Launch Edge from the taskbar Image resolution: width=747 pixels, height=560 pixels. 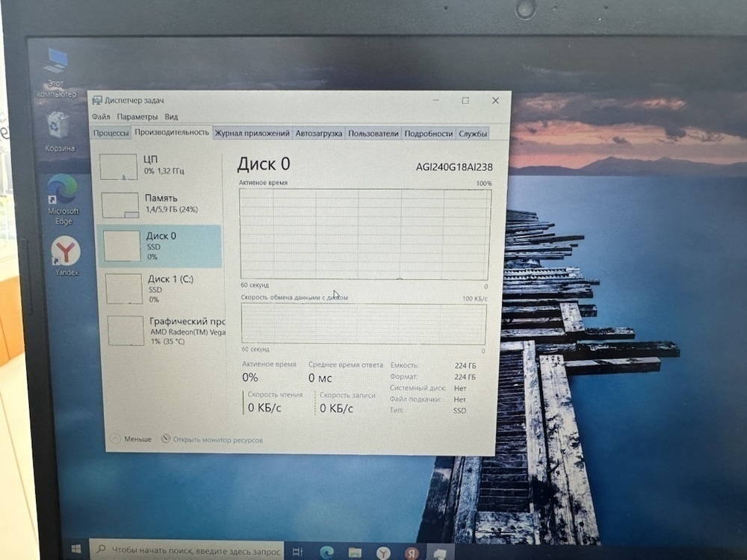(x=326, y=552)
